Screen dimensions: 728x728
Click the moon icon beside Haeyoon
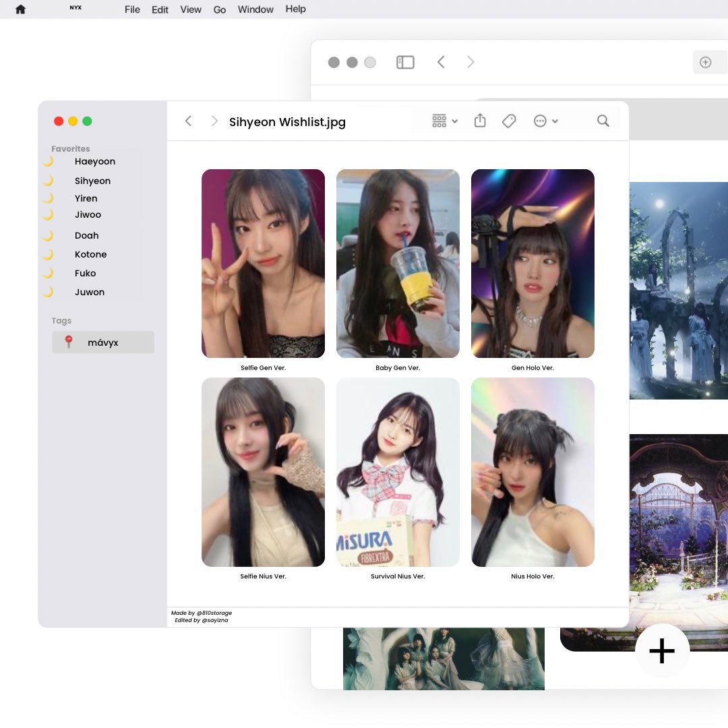(x=49, y=161)
